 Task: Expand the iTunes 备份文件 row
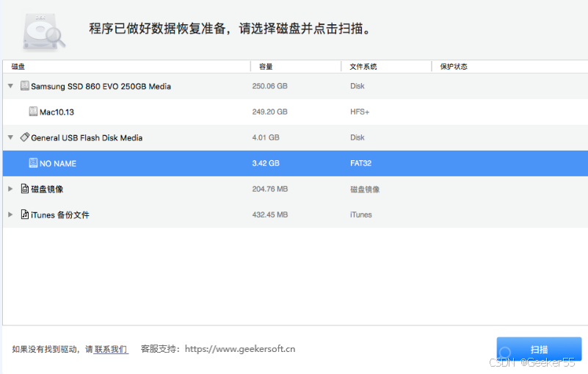(10, 215)
